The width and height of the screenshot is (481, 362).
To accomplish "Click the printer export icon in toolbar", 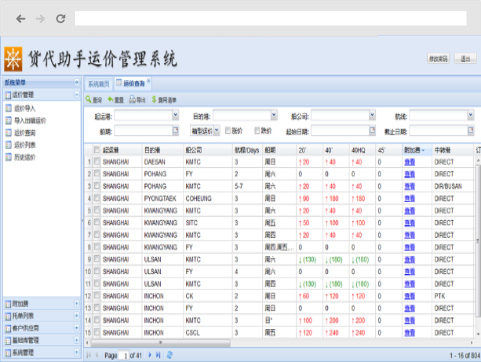I will tap(132, 99).
